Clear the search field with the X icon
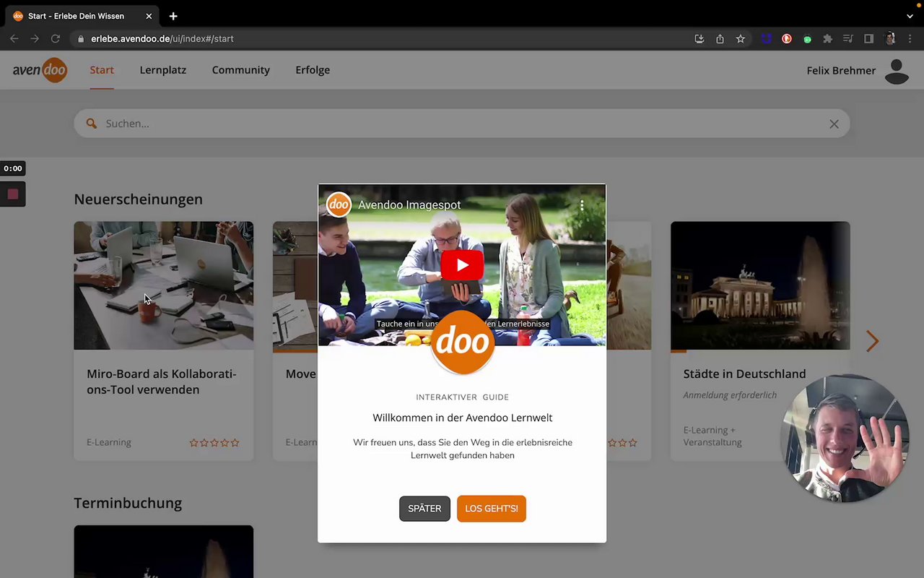 click(834, 124)
